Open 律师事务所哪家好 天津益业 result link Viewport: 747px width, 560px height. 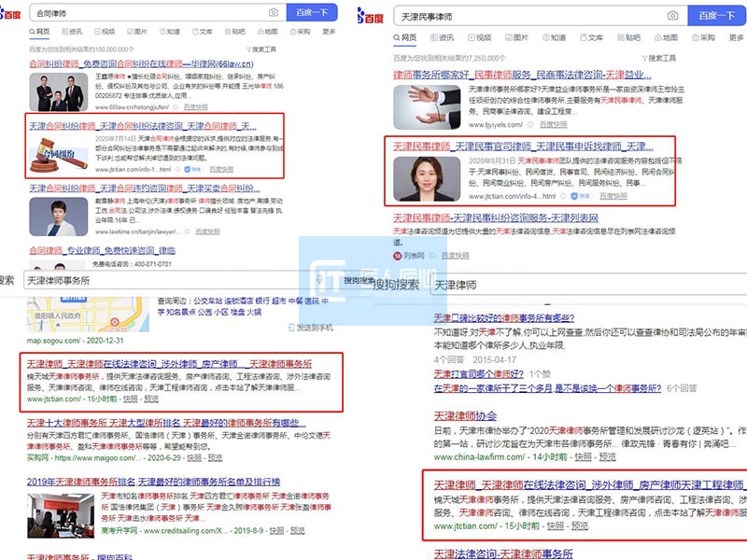[x=522, y=75]
